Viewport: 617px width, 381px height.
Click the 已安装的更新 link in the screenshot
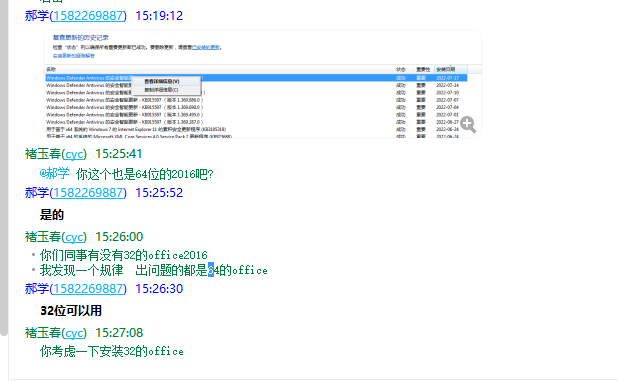click(205, 48)
